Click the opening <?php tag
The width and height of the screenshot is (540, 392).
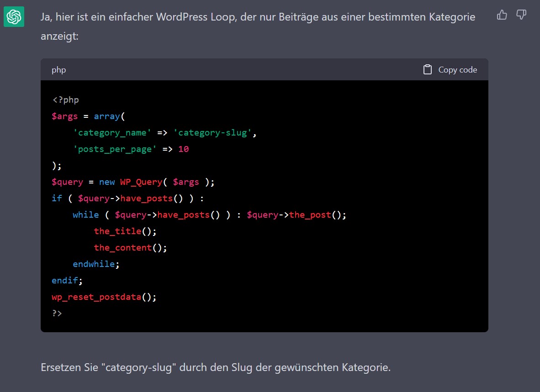[65, 100]
